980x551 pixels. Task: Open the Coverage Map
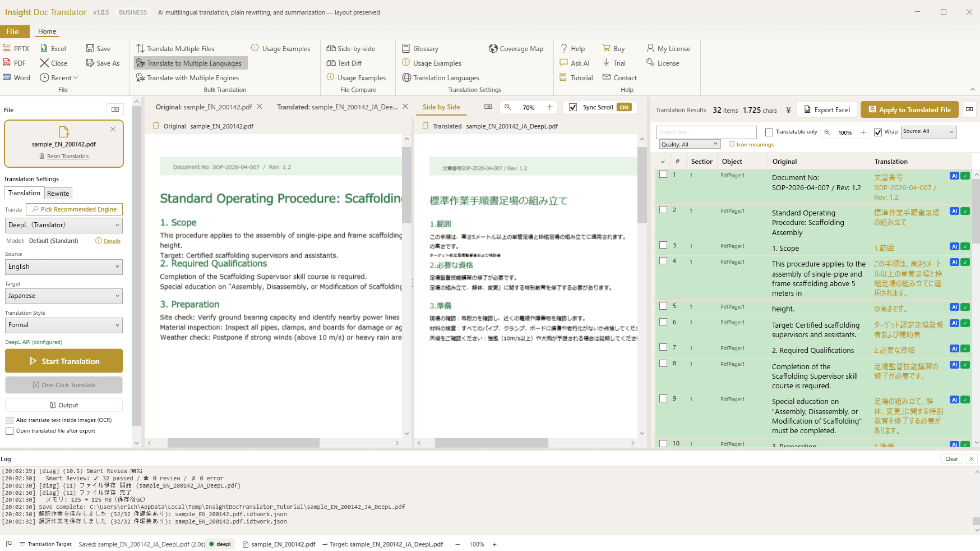[516, 48]
